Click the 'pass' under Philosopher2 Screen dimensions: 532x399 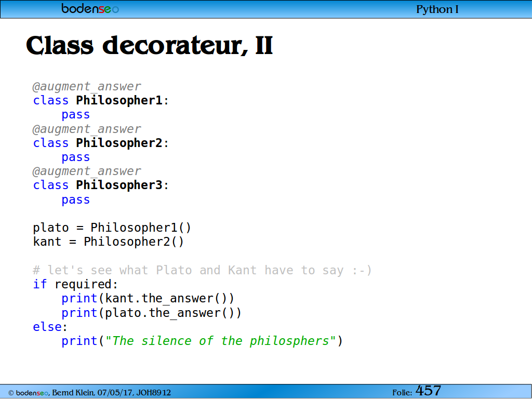76,158
